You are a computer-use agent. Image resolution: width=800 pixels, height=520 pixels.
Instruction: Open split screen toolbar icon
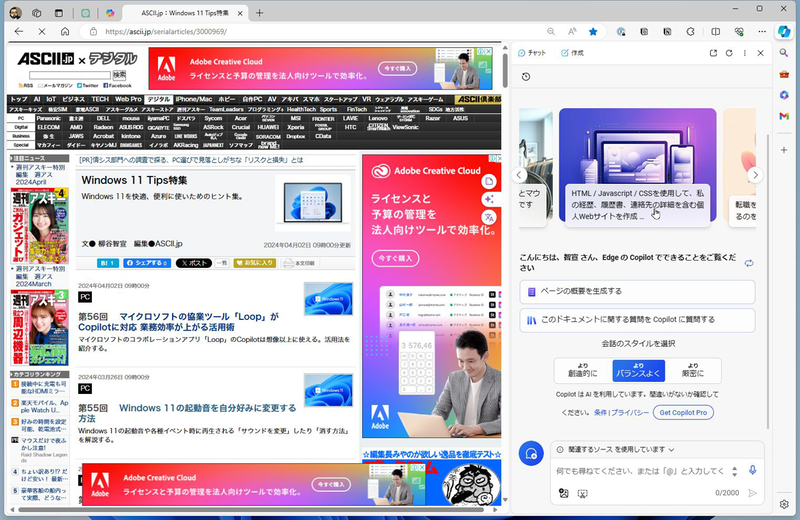point(716,32)
